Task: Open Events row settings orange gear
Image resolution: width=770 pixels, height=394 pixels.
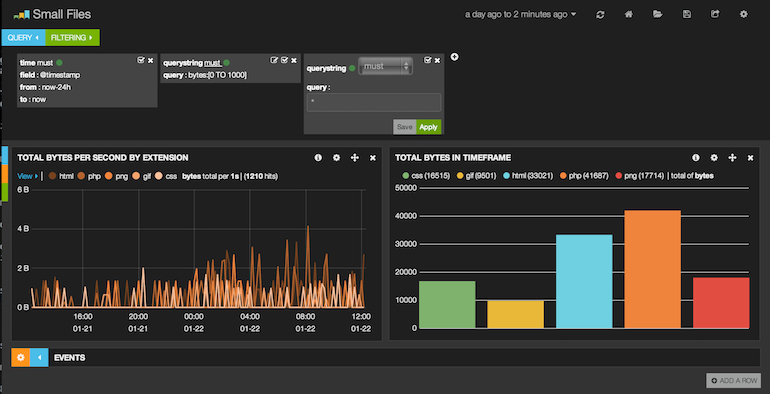Action: 21,358
